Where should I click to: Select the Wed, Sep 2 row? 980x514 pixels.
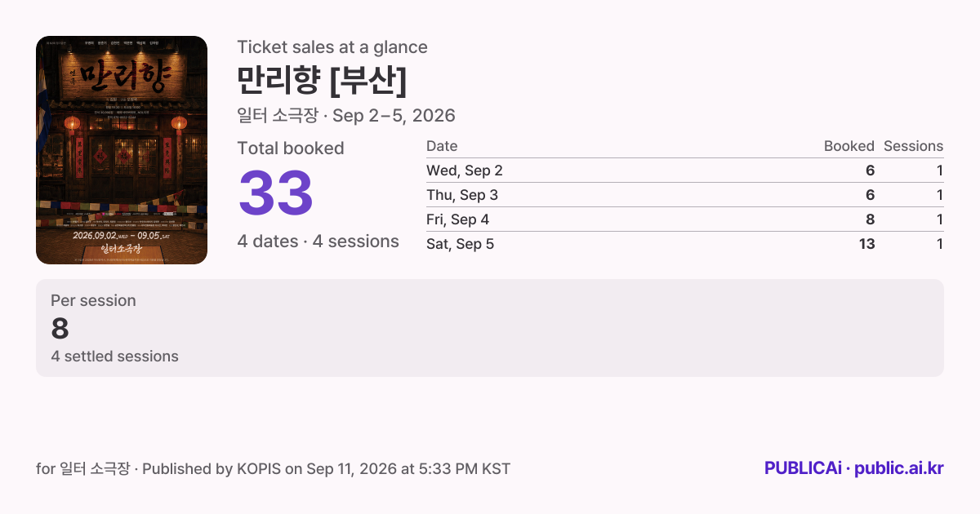pyautogui.click(x=685, y=171)
